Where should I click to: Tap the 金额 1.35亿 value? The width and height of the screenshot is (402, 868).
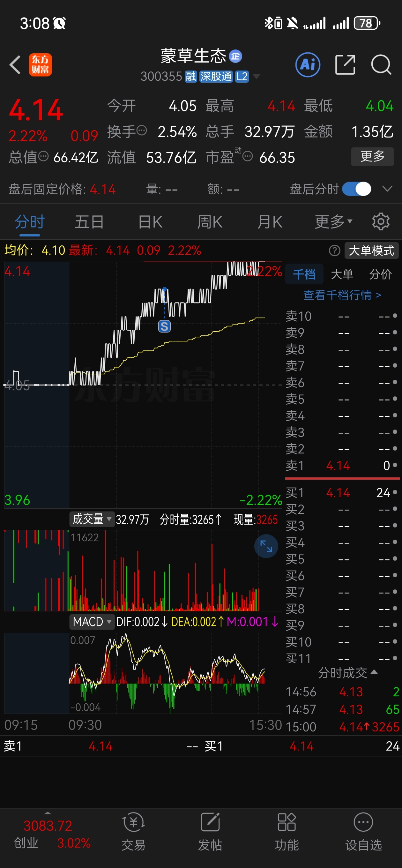[372, 131]
